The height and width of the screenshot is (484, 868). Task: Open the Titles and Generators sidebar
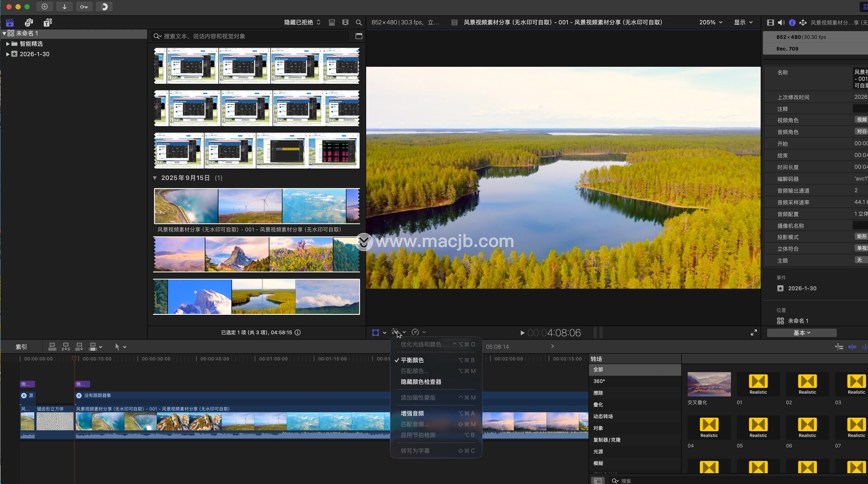point(47,23)
